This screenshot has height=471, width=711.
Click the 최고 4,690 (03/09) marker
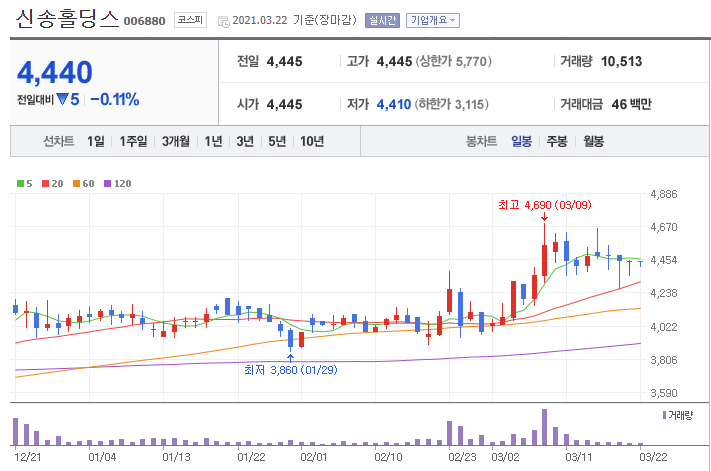click(x=545, y=205)
